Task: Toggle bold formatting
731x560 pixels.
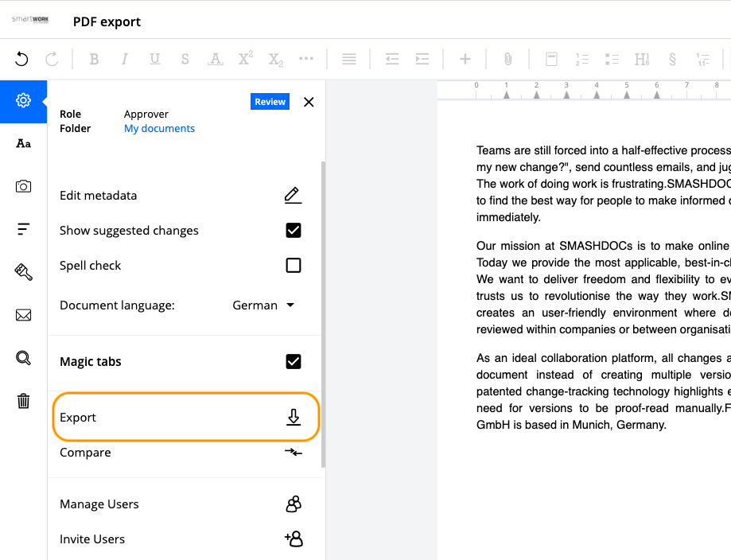Action: click(94, 59)
